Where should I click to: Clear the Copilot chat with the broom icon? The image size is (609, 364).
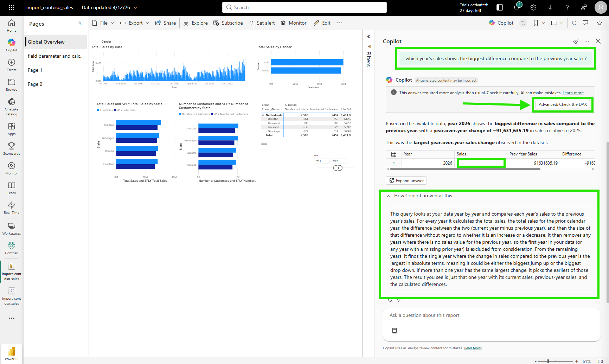click(x=576, y=41)
